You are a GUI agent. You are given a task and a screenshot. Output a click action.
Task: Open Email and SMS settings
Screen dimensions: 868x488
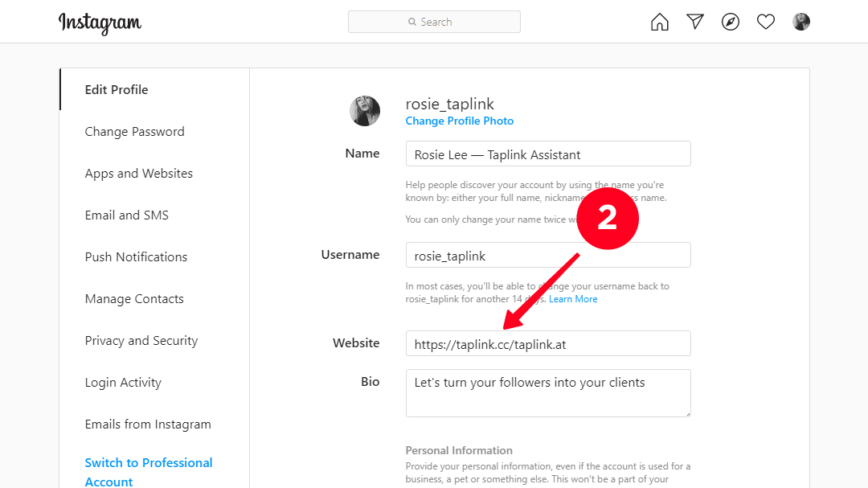click(x=127, y=215)
